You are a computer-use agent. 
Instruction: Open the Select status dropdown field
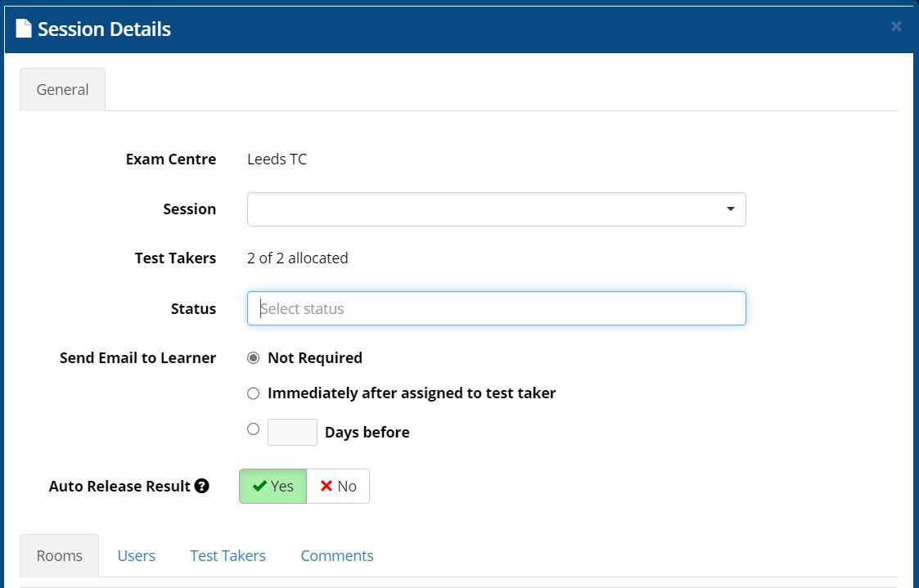[496, 308]
